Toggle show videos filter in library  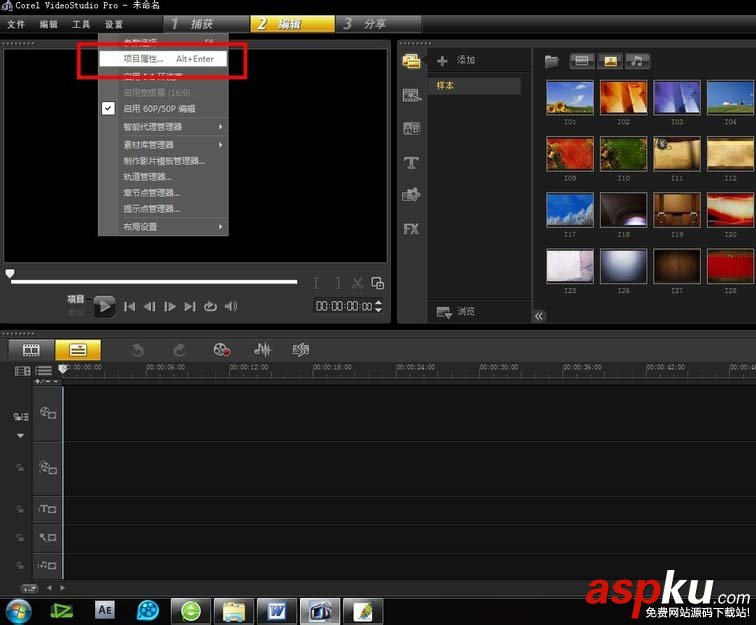point(582,61)
